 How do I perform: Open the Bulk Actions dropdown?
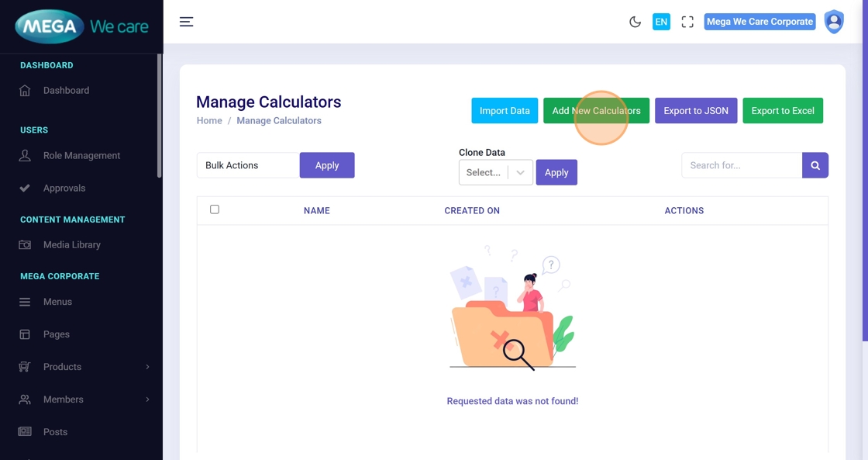[248, 165]
